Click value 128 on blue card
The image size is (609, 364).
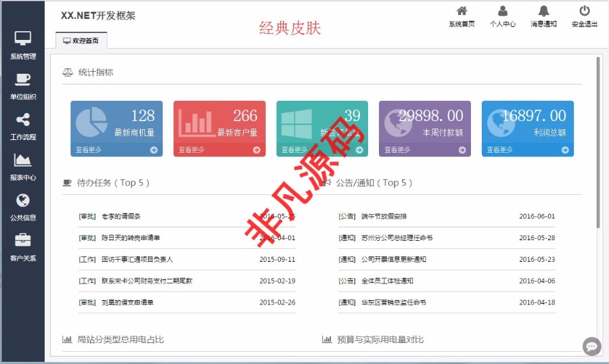[143, 116]
